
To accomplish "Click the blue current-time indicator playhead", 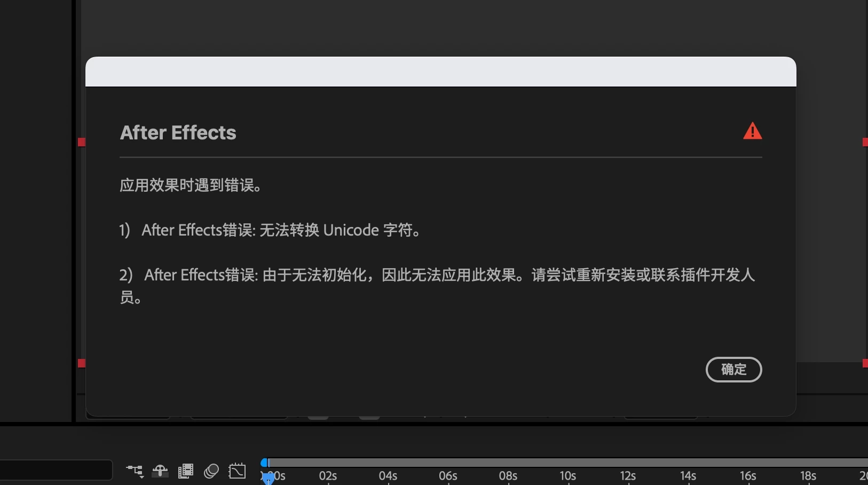I will 269,478.
